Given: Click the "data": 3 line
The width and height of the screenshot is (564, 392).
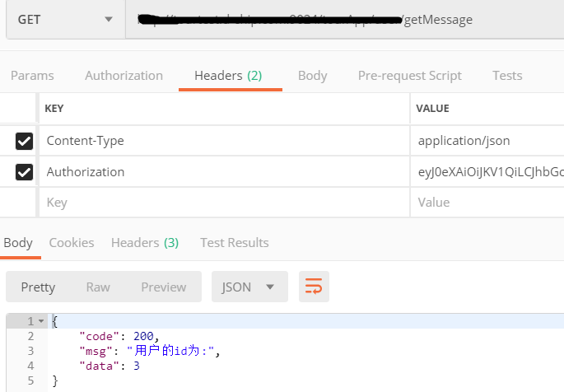Looking at the screenshot, I should click(x=110, y=366).
